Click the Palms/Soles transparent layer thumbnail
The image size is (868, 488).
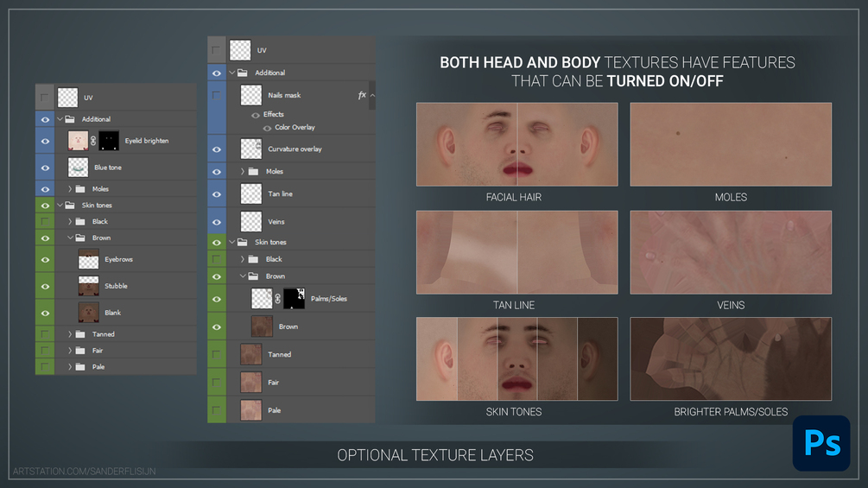(x=262, y=299)
